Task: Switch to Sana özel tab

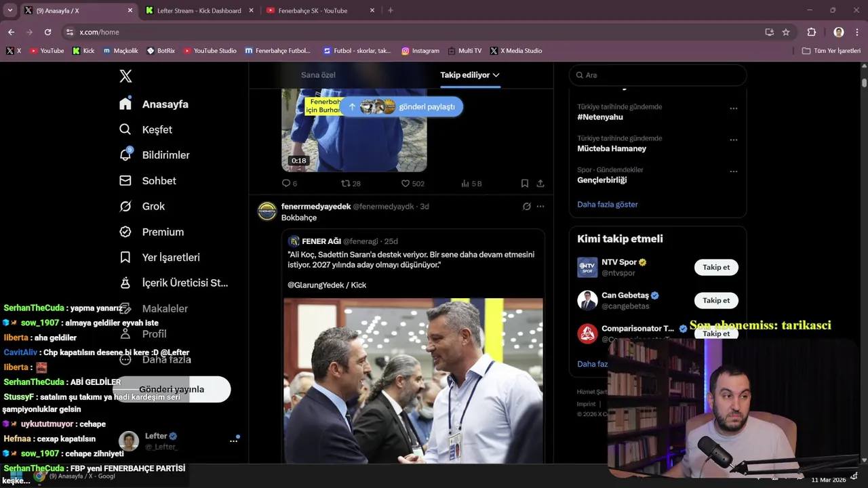Action: pyautogui.click(x=318, y=75)
